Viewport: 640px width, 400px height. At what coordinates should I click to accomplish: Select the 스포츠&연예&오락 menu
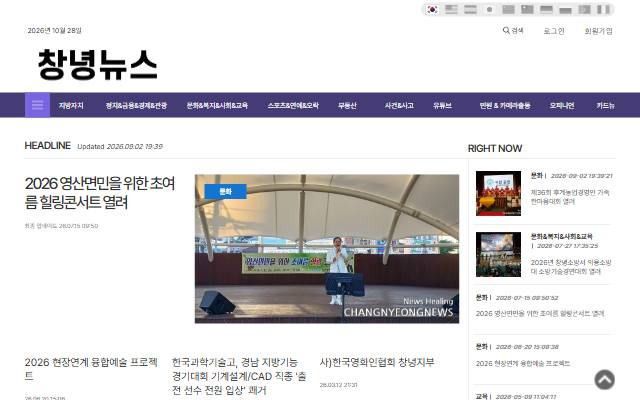(x=293, y=105)
